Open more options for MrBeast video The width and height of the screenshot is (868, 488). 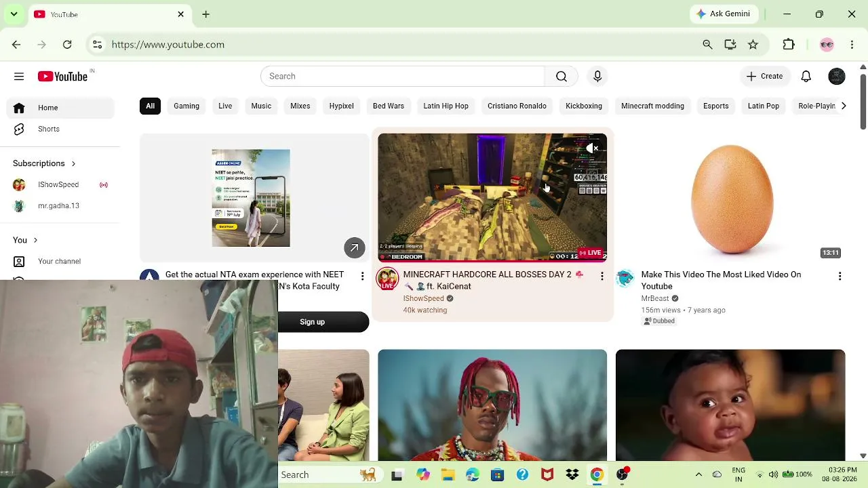(840, 276)
